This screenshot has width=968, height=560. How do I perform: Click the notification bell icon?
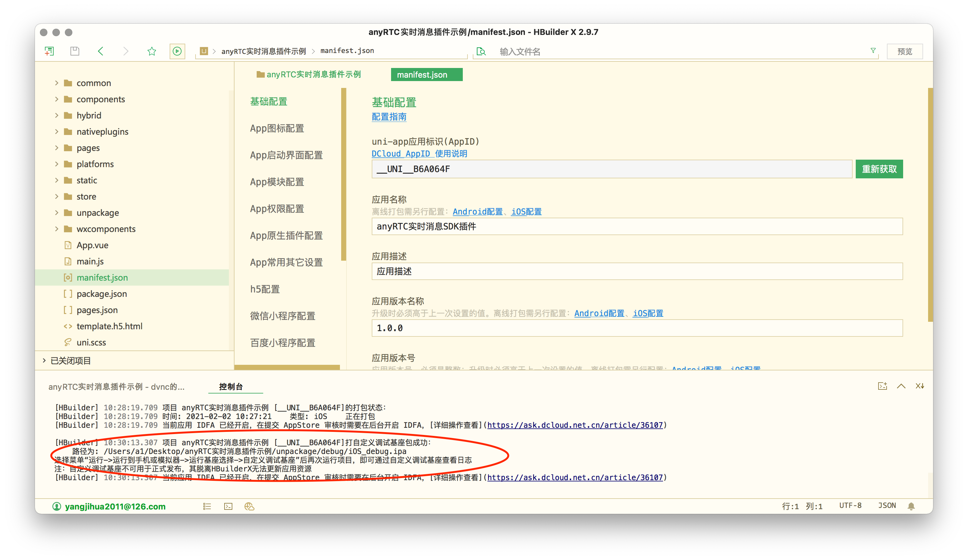tap(911, 506)
